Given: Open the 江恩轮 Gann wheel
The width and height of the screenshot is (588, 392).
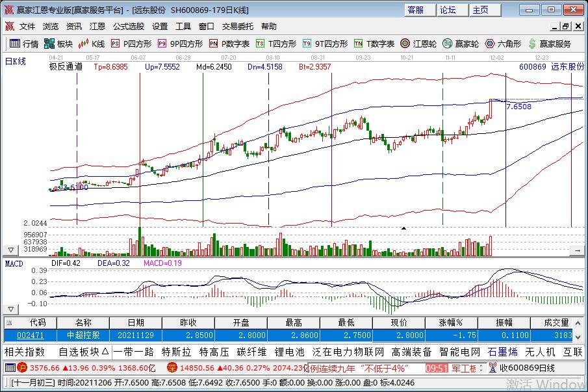Looking at the screenshot, I should click(418, 44).
